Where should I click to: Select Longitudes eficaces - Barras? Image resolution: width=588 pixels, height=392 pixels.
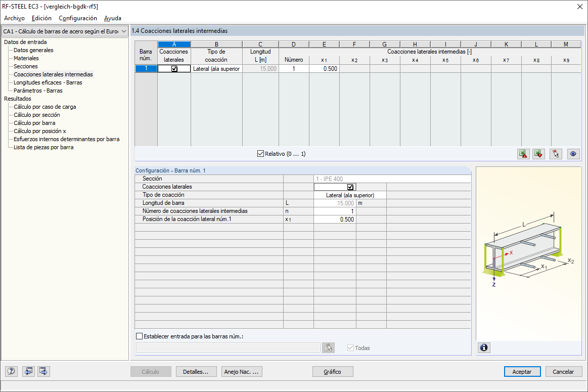pyautogui.click(x=48, y=82)
